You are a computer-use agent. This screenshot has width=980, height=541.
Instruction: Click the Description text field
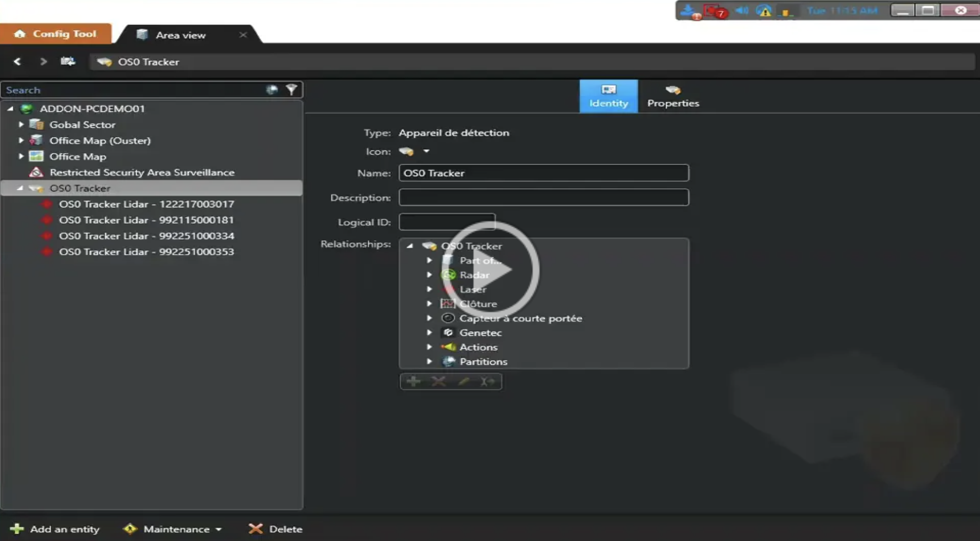coord(544,198)
